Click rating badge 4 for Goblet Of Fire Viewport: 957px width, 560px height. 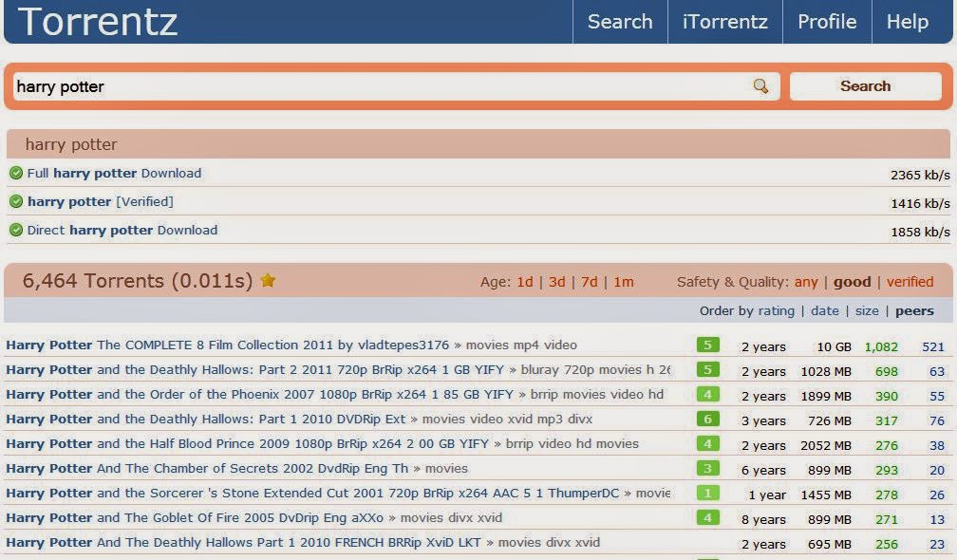coord(708,518)
